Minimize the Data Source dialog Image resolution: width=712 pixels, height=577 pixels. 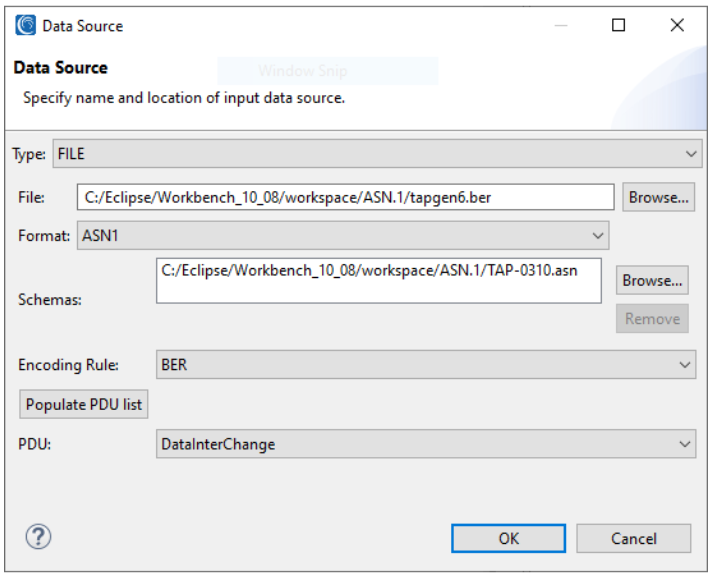point(560,26)
